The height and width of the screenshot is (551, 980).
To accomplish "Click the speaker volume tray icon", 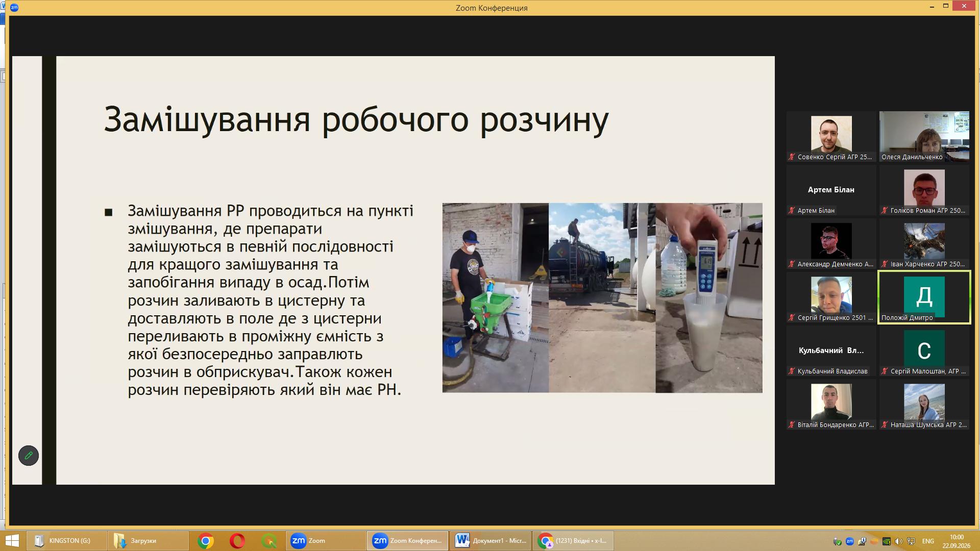I will (899, 541).
